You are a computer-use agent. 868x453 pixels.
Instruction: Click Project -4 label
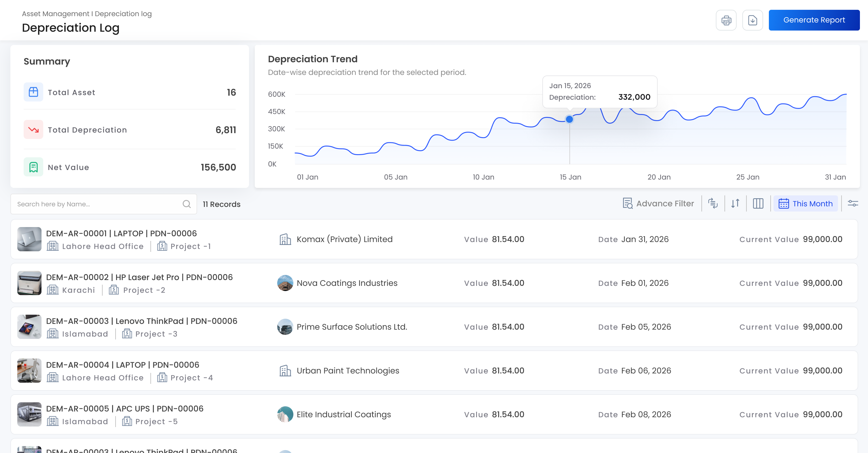(192, 378)
